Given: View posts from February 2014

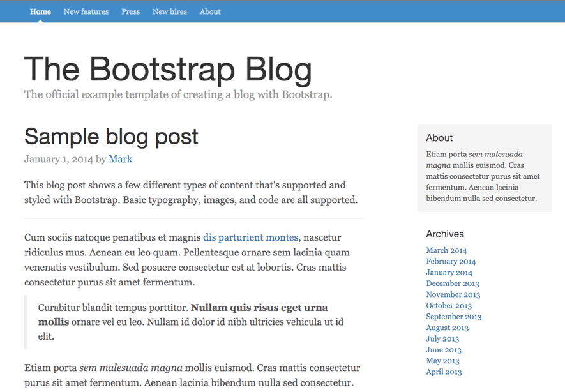Looking at the screenshot, I should pyautogui.click(x=451, y=261).
